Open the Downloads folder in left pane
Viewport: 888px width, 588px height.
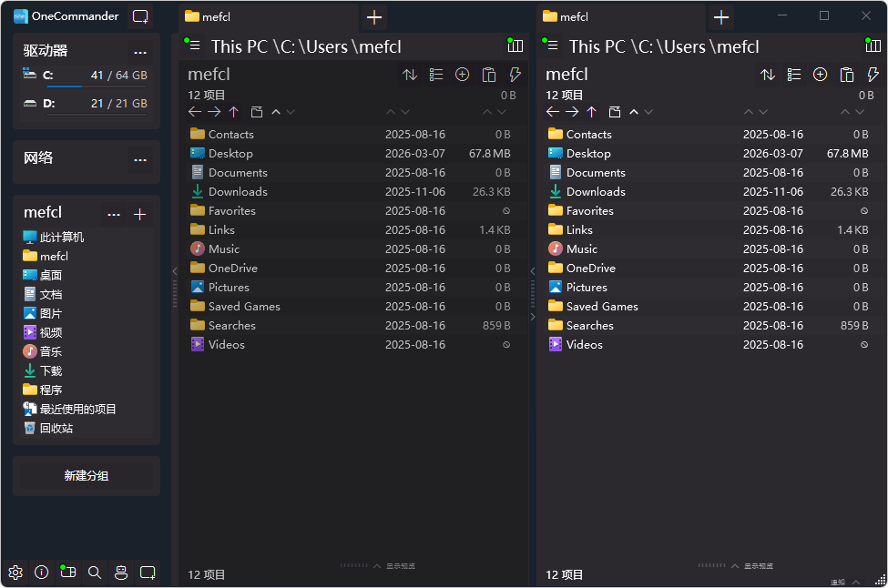point(238,192)
